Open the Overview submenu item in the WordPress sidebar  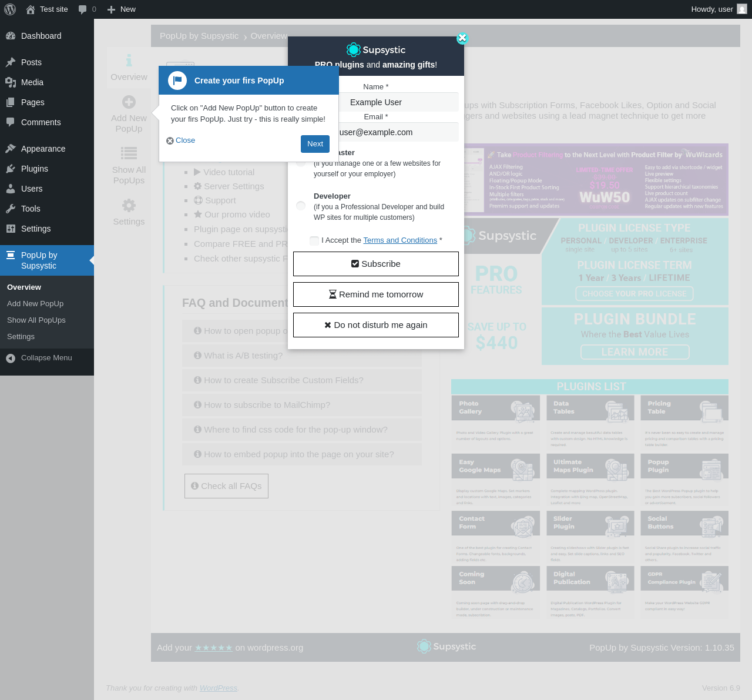(x=24, y=287)
